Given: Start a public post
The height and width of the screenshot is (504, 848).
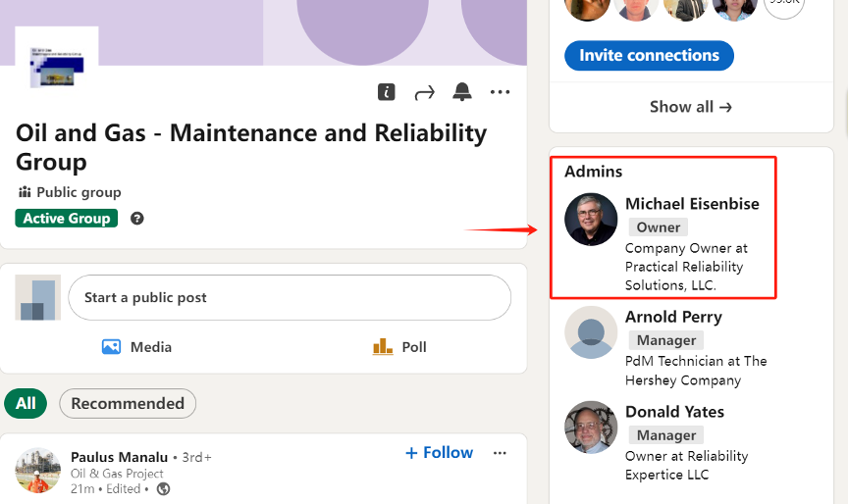Looking at the screenshot, I should [290, 298].
